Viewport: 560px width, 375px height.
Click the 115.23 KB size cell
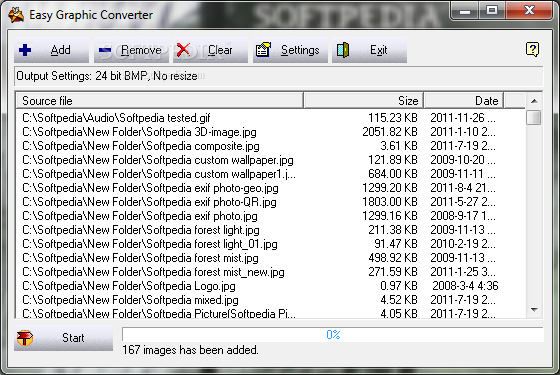click(393, 118)
